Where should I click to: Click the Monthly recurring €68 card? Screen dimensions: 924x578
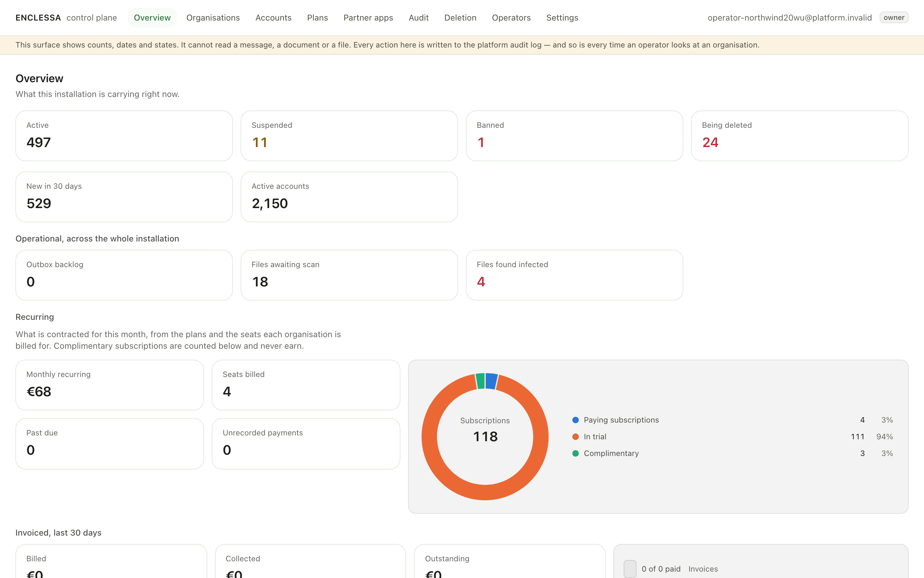tap(110, 385)
